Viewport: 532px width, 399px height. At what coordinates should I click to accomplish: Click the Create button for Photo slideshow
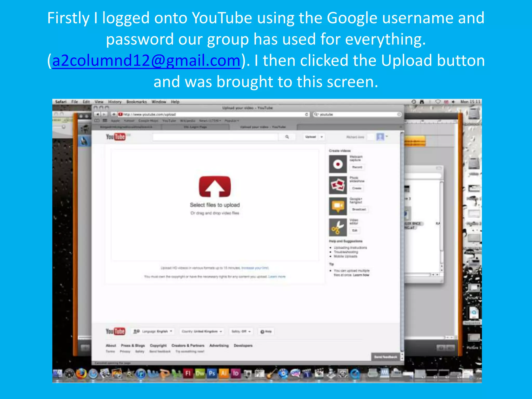tap(357, 188)
